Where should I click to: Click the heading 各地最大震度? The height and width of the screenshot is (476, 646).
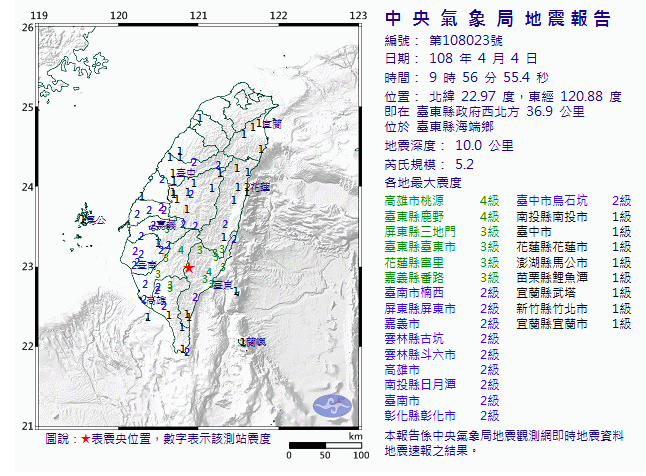point(423,182)
